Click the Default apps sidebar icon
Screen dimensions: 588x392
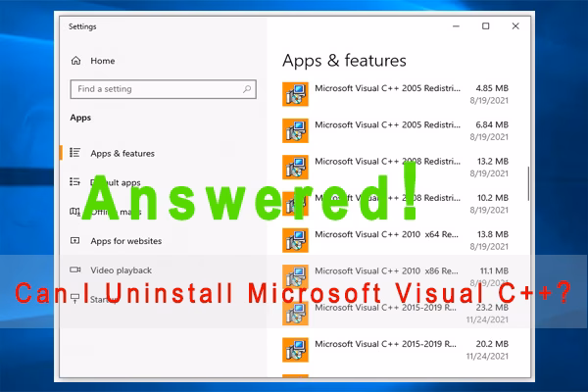[x=74, y=182]
